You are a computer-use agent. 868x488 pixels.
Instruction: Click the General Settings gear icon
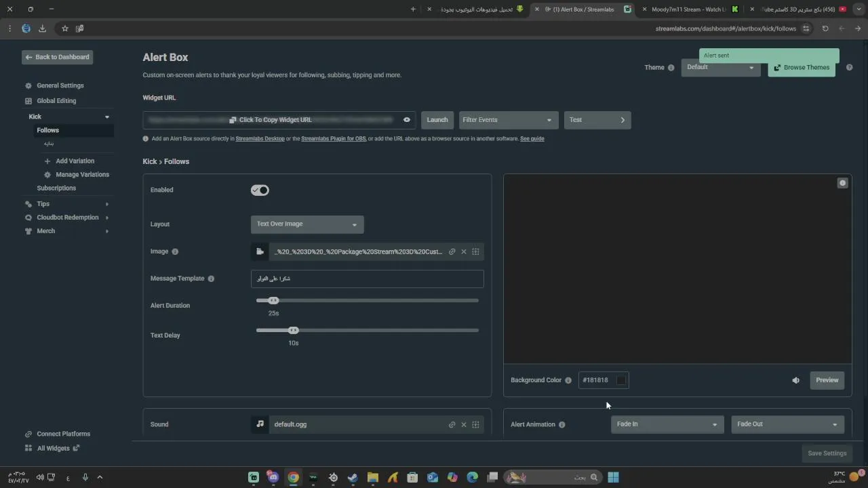[x=28, y=86]
